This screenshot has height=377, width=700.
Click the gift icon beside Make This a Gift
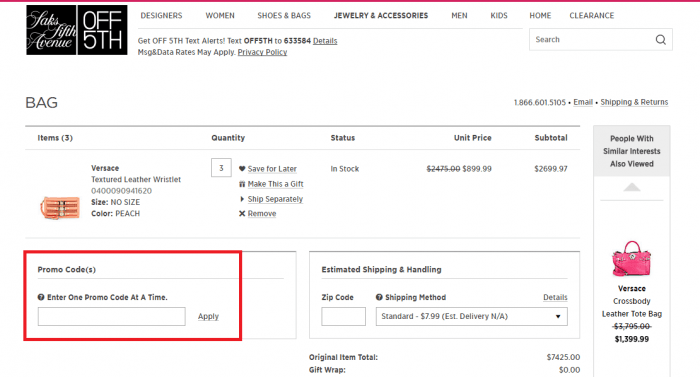click(x=242, y=184)
